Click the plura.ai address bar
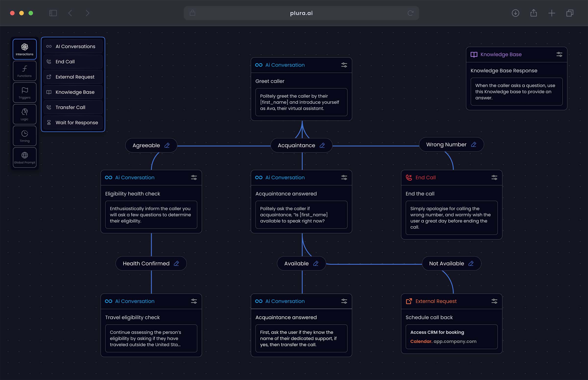The width and height of the screenshot is (588, 380). pyautogui.click(x=301, y=13)
